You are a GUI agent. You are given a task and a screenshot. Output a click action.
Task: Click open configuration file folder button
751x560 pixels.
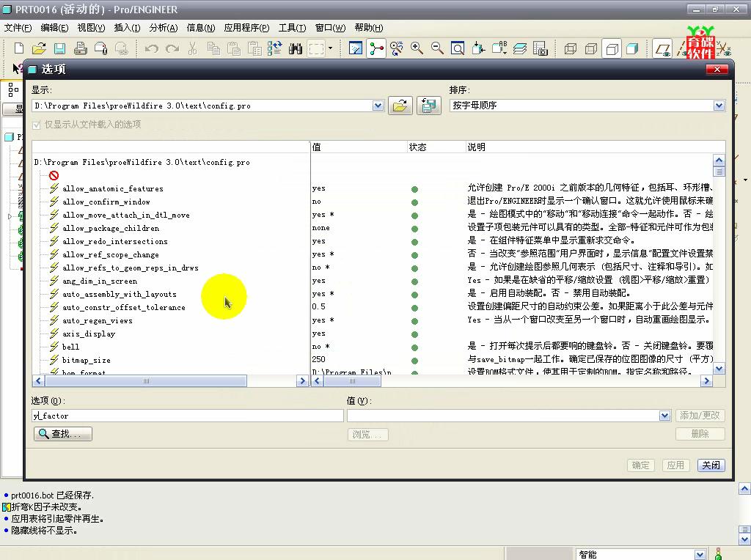coord(400,106)
